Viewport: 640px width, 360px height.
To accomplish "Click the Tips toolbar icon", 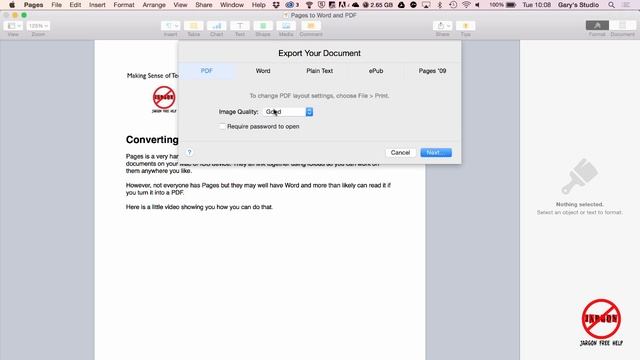I will click(465, 26).
